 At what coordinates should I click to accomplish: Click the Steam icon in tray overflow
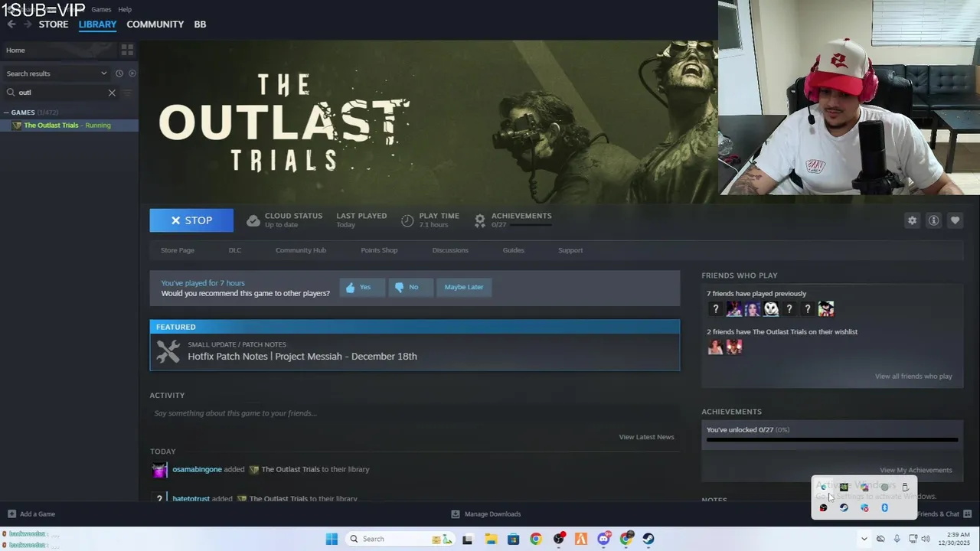(x=844, y=507)
